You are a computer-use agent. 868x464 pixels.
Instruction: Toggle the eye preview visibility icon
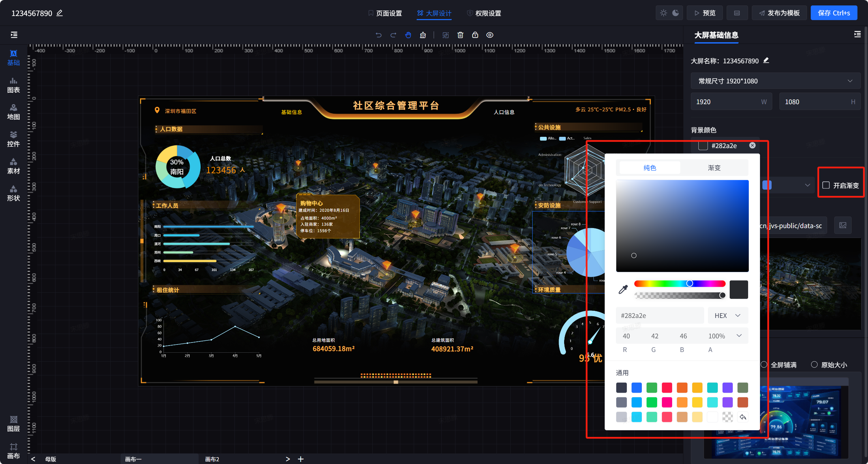coord(490,35)
